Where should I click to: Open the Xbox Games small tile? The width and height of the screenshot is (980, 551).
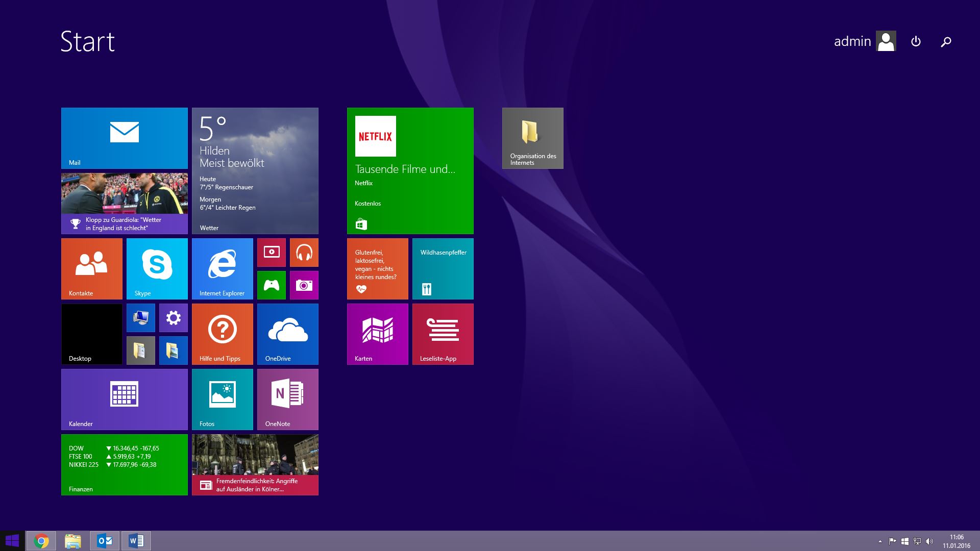point(271,285)
